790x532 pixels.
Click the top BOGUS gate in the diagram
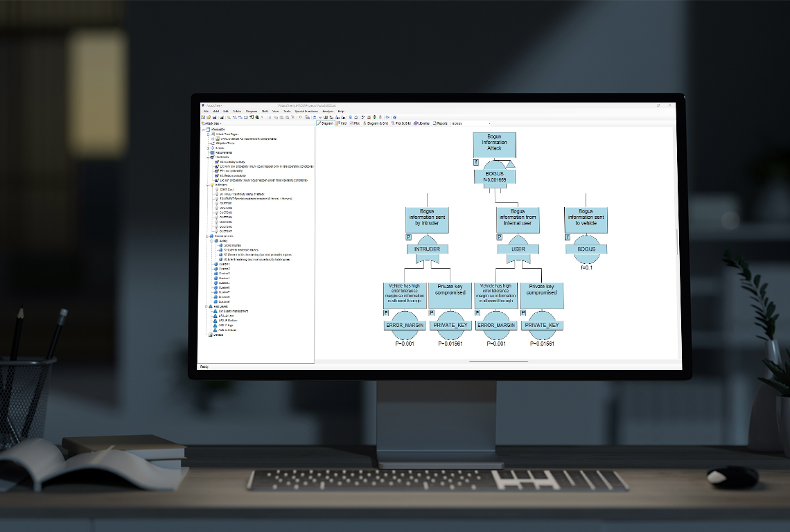(494, 175)
